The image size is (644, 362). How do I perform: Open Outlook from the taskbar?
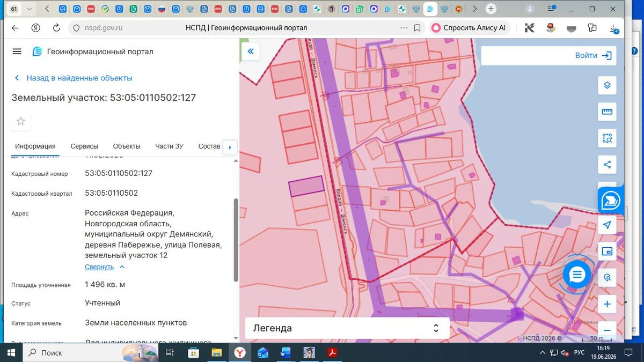point(262,352)
